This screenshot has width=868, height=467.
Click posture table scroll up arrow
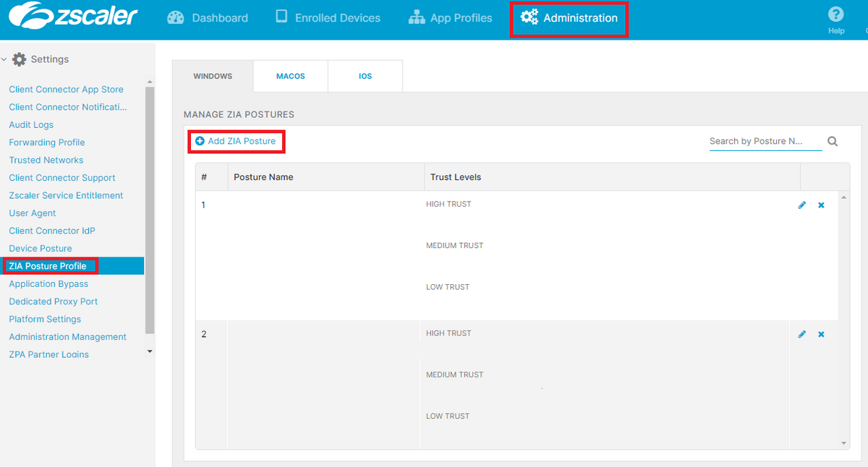[x=843, y=197]
